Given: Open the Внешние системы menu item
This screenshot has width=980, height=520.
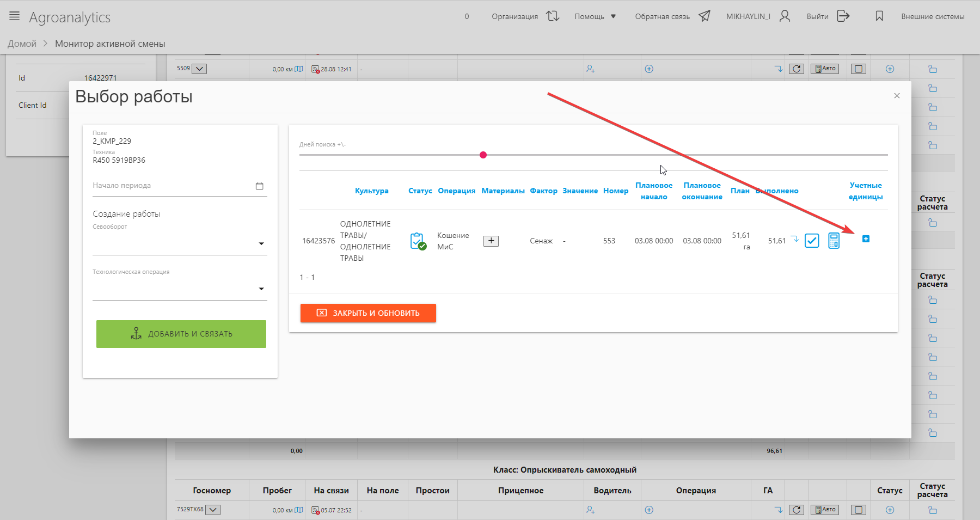Looking at the screenshot, I should [933, 16].
